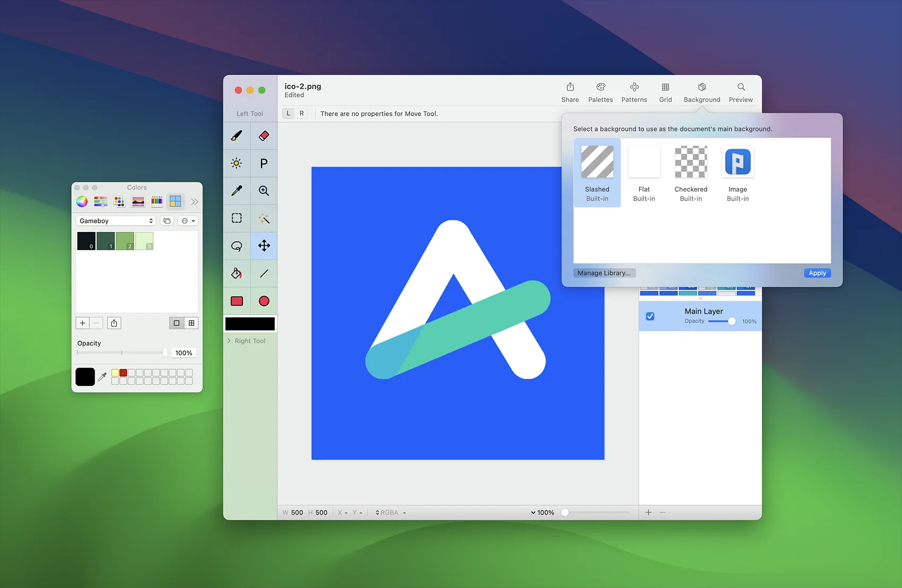Remove layer with the minus button
Viewport: 902px width, 588px height.
click(x=663, y=512)
